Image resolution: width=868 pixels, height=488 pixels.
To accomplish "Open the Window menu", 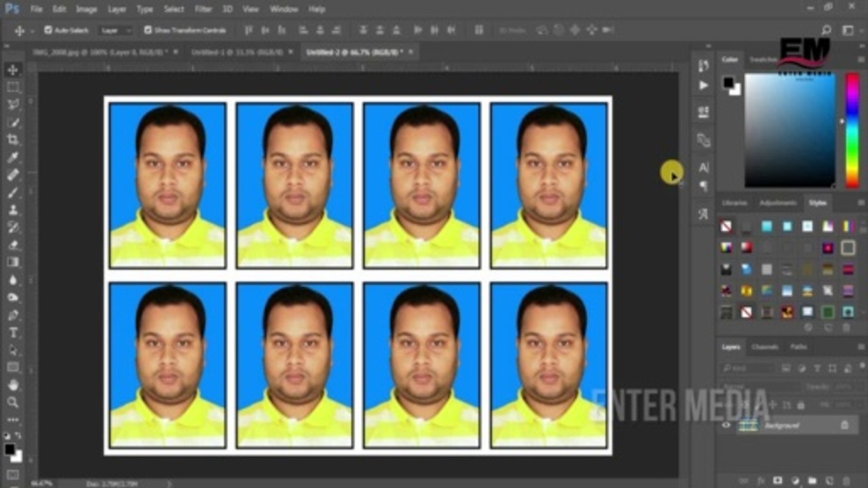I will (x=284, y=9).
